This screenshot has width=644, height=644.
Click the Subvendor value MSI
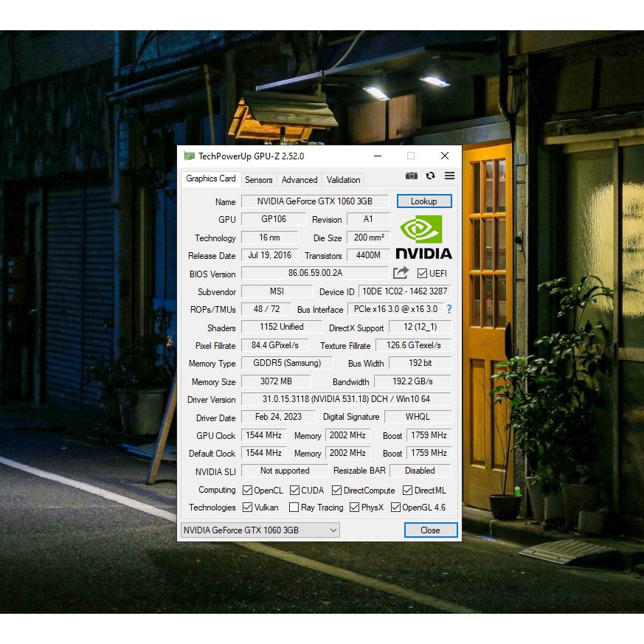point(277,291)
